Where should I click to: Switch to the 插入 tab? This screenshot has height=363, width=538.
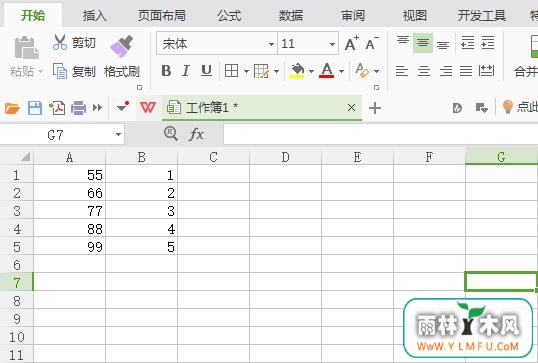tap(94, 15)
